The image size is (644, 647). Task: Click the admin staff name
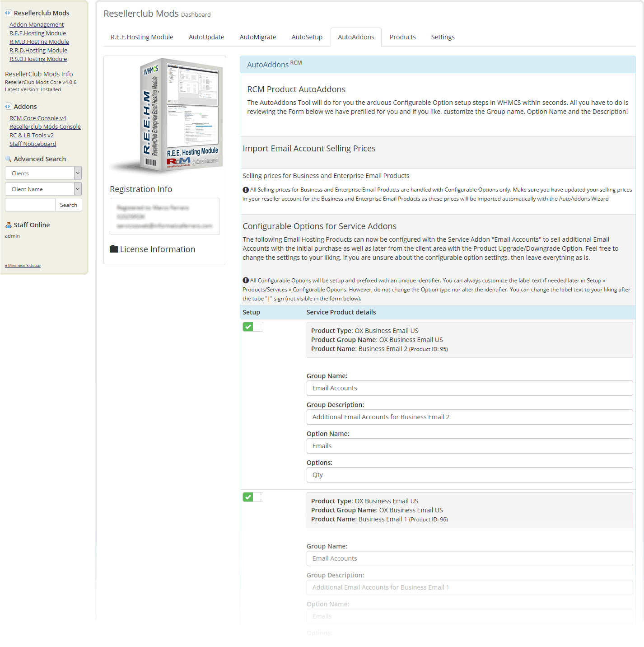(12, 236)
